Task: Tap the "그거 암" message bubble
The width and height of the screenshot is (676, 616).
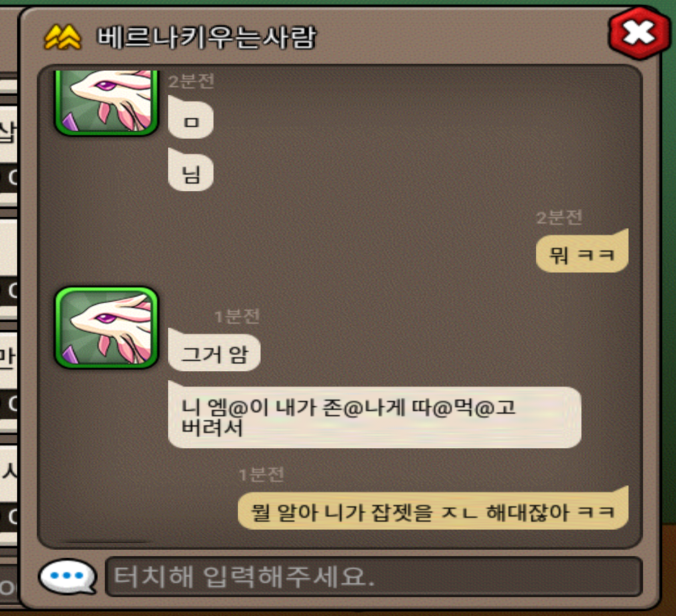Action: click(x=214, y=350)
